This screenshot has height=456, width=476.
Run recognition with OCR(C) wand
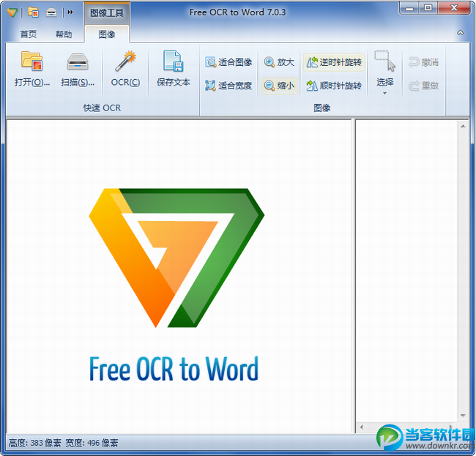(125, 70)
